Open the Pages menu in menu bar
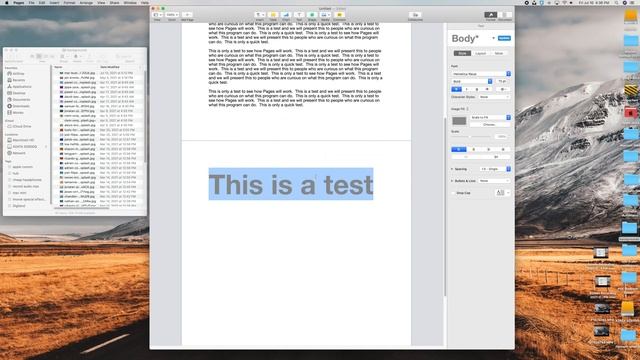The width and height of the screenshot is (640, 360). click(x=19, y=2)
